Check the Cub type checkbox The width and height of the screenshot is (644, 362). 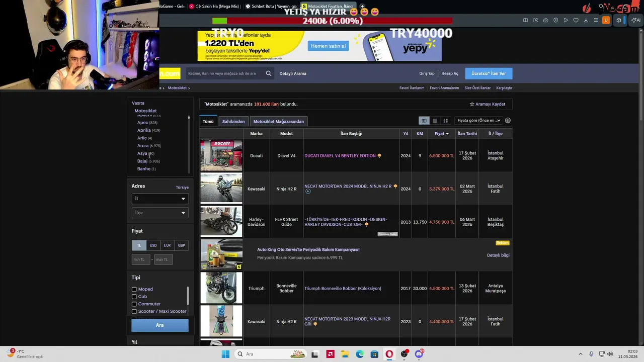[134, 297]
